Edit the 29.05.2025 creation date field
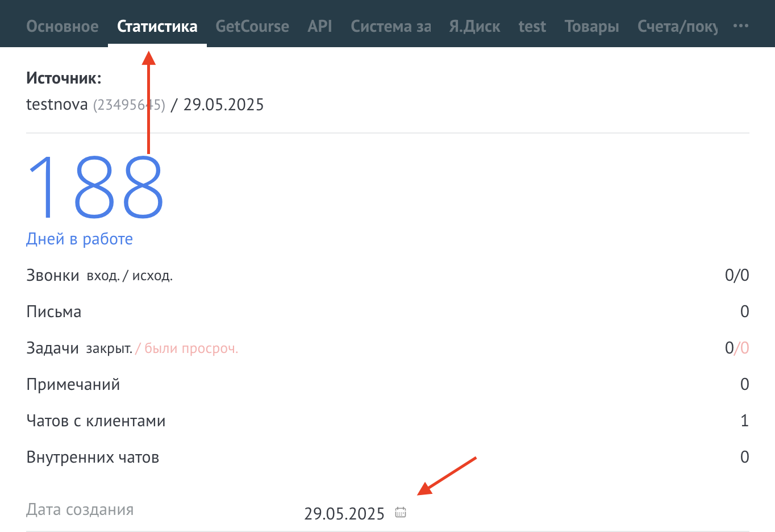775x532 pixels. tap(344, 513)
